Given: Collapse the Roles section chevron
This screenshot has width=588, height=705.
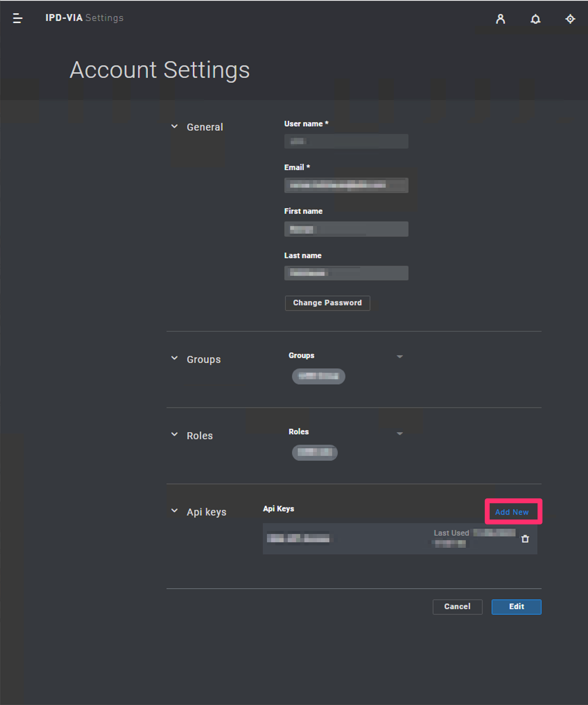Looking at the screenshot, I should coord(174,434).
